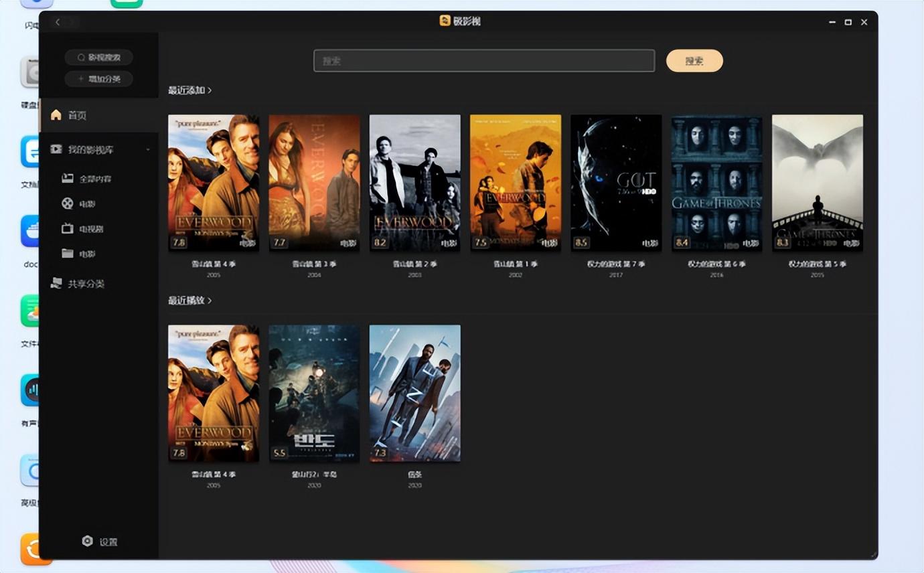
Task: Go back with the title bar back arrow
Action: (x=58, y=22)
